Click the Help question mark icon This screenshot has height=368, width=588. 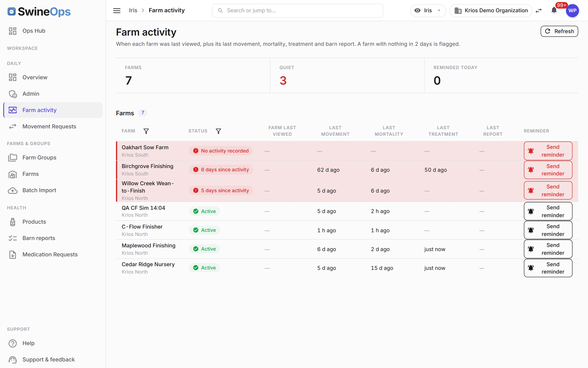coord(13,343)
